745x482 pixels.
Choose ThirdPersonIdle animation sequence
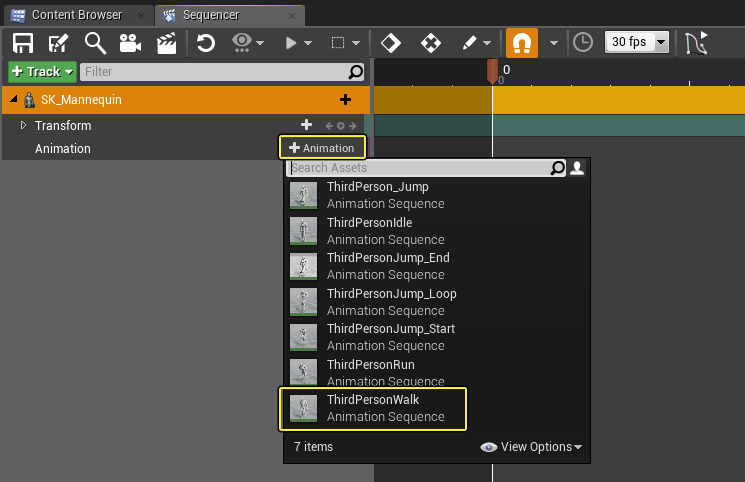[437, 231]
